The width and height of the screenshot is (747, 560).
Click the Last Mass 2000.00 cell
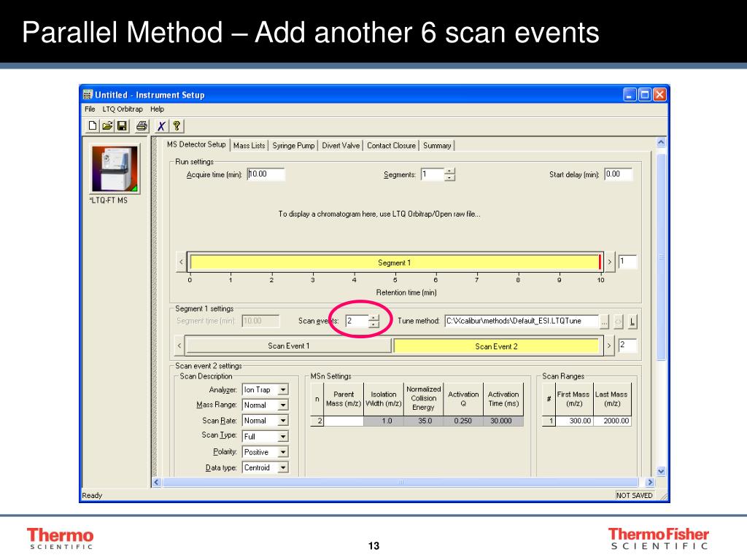point(612,421)
